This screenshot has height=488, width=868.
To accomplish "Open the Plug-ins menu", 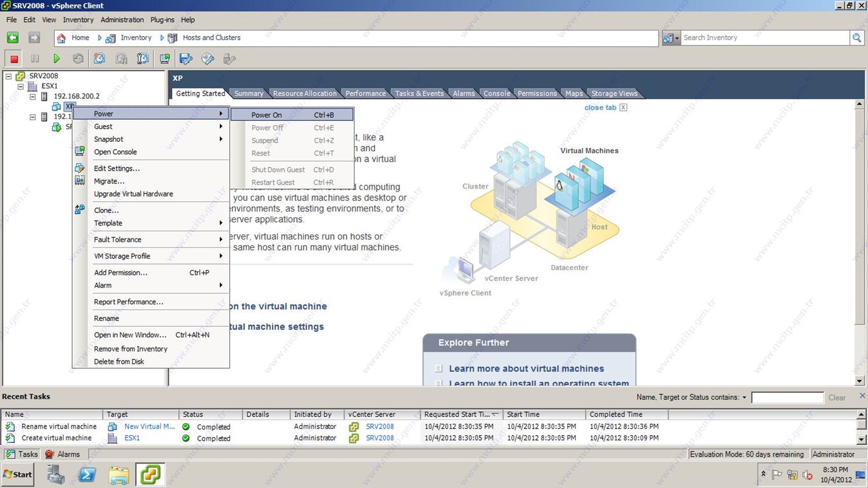I will coord(162,20).
